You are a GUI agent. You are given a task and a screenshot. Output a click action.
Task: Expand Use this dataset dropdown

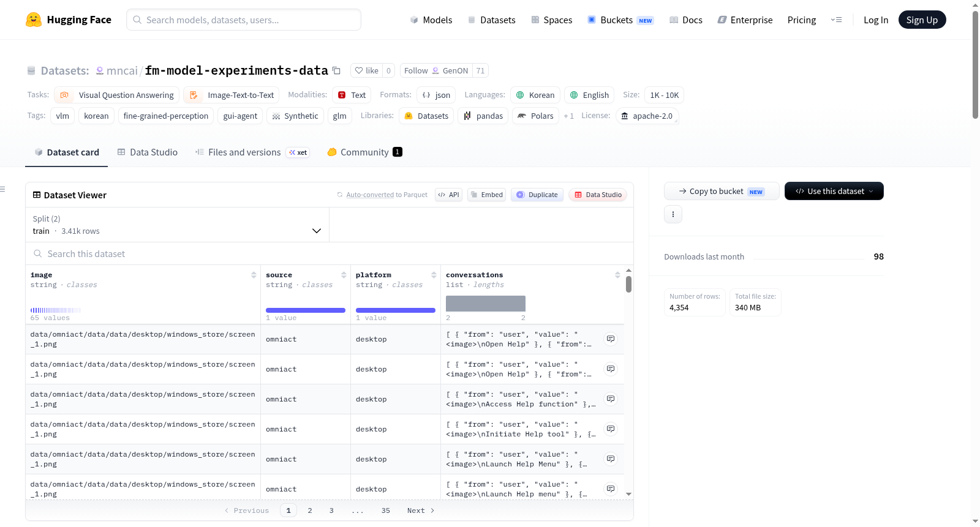(x=834, y=191)
